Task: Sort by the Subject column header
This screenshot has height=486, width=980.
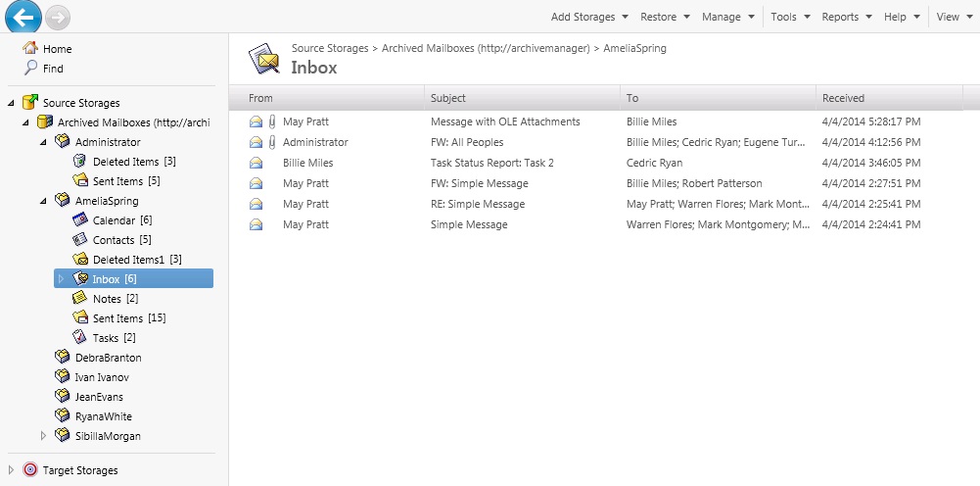Action: click(x=523, y=98)
